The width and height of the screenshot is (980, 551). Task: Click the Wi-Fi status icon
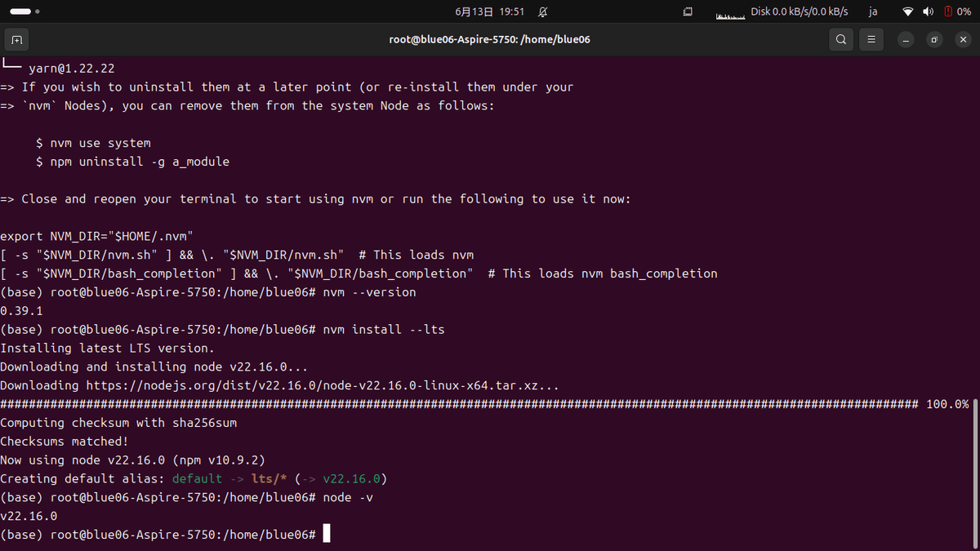pos(909,11)
